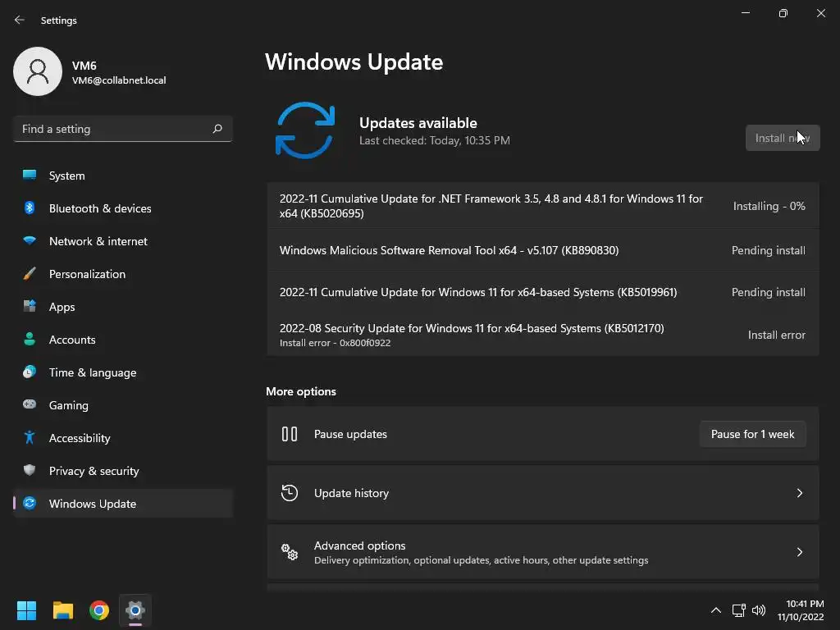840x630 pixels.
Task: Click the taskbar volume speaker icon
Action: [x=759, y=610]
